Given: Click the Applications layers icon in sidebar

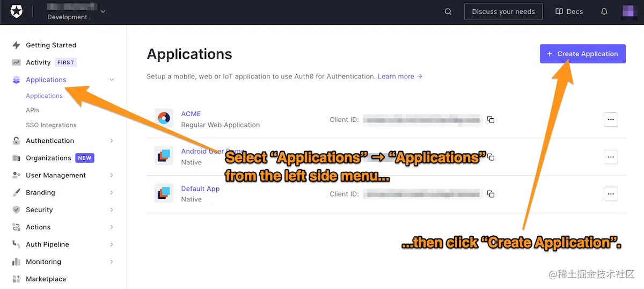Looking at the screenshot, I should point(16,80).
